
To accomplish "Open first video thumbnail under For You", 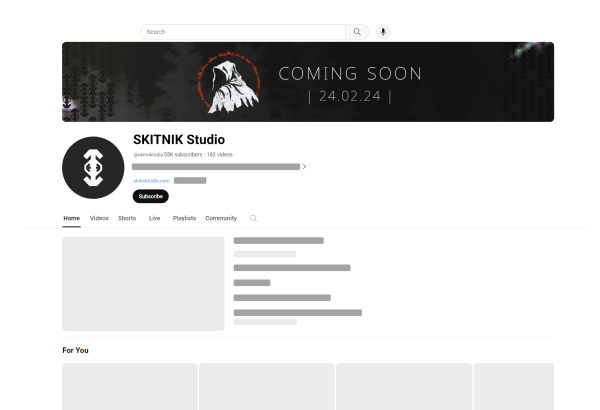I will [129, 386].
